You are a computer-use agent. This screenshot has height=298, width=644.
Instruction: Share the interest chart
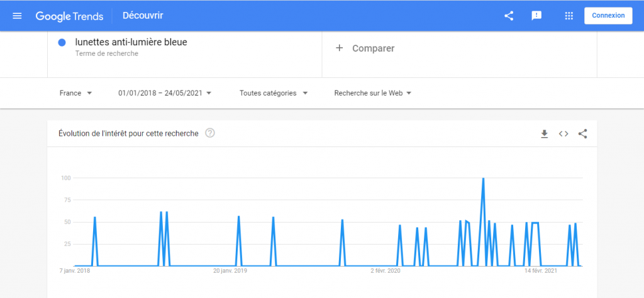pyautogui.click(x=583, y=133)
